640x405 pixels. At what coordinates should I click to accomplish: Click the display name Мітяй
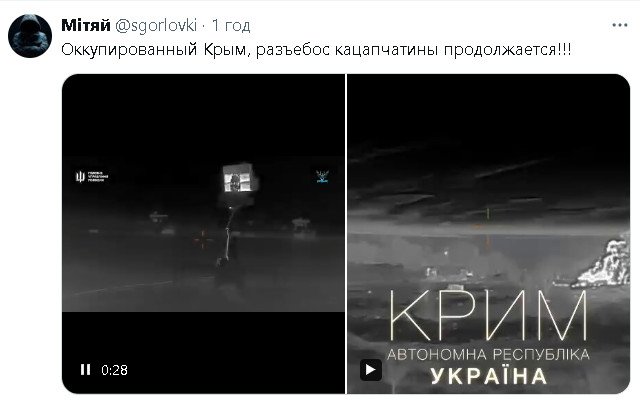[x=86, y=25]
